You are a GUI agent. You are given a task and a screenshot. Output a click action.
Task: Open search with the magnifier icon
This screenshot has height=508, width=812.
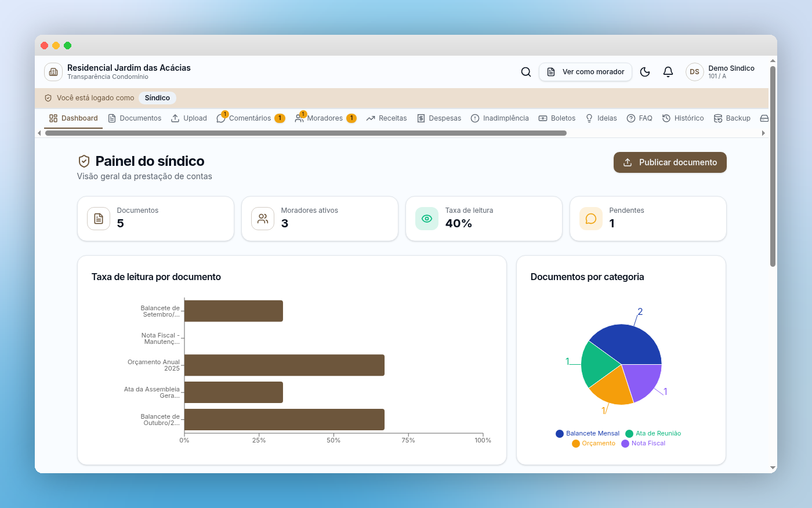[526, 72]
